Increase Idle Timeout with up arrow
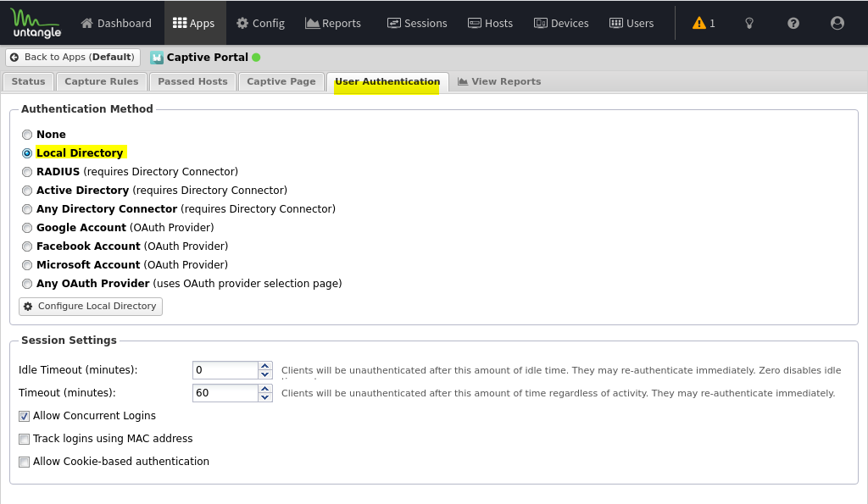 (265, 366)
